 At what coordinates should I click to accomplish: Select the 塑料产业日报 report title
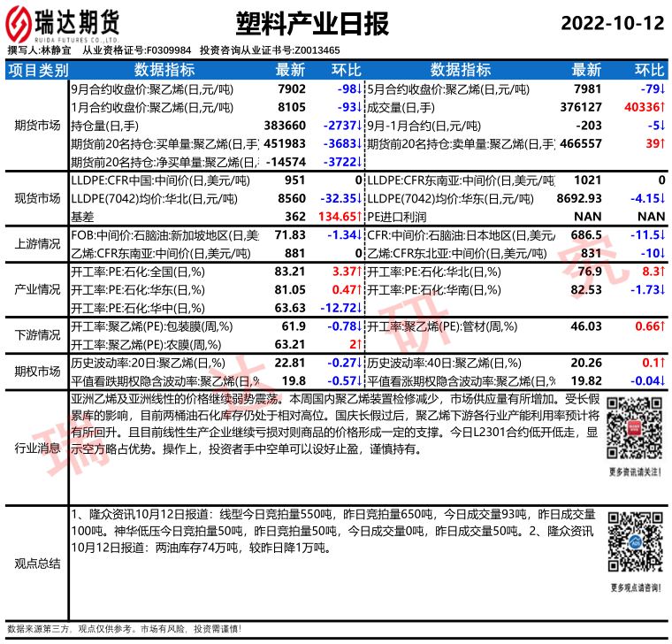[x=292, y=23]
